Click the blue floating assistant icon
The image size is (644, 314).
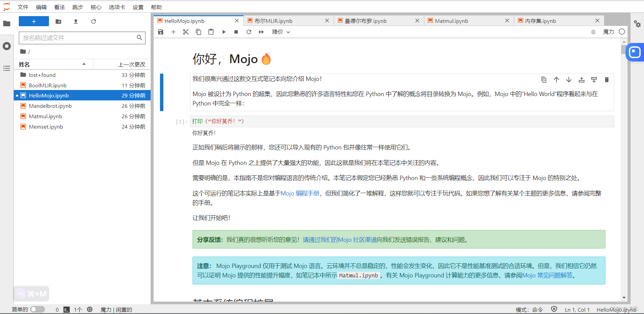(635, 52)
